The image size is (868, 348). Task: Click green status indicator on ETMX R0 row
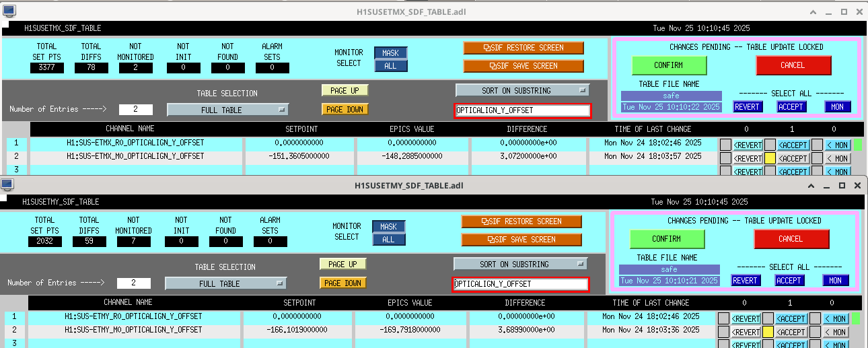(x=858, y=144)
